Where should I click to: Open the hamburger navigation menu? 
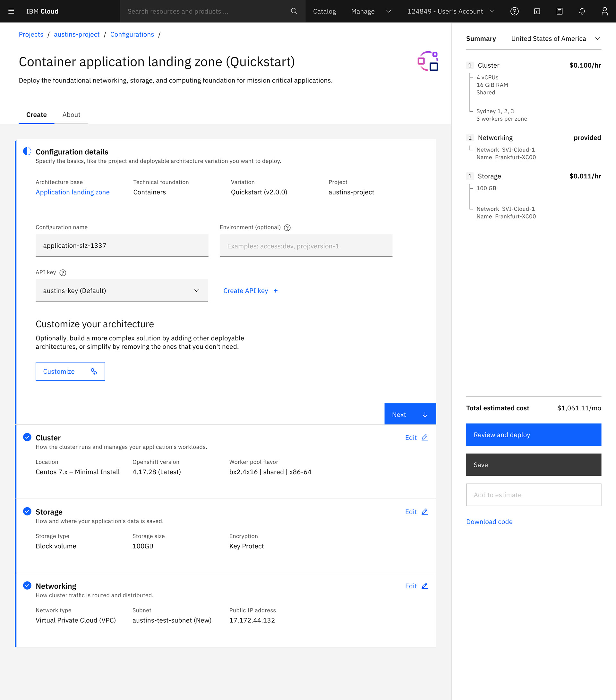point(11,11)
